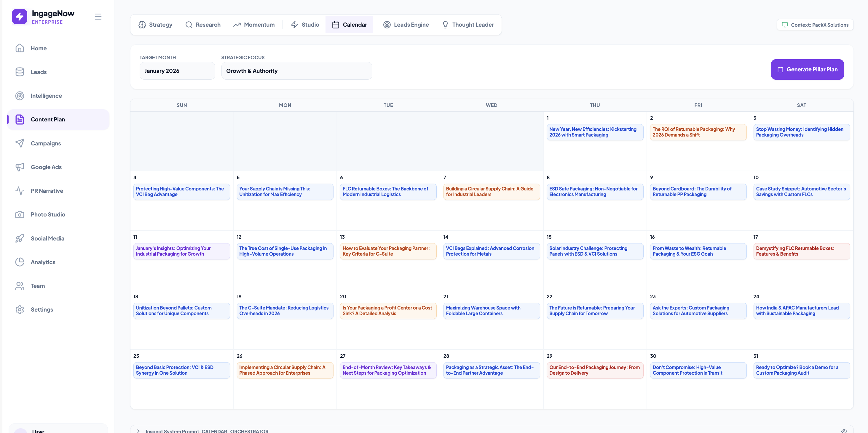
Task: Open the Target Month picker
Action: click(177, 71)
